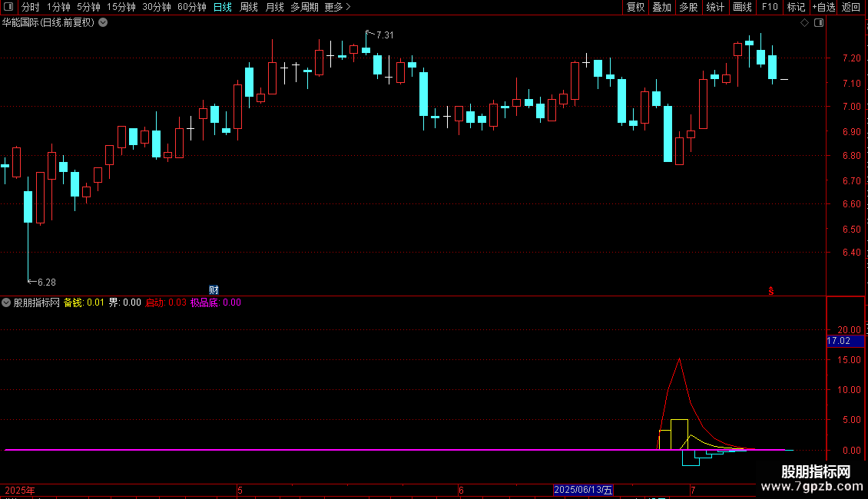Open dropdown next to 华能国际 title
Screen dimensions: 868x499
click(103, 23)
